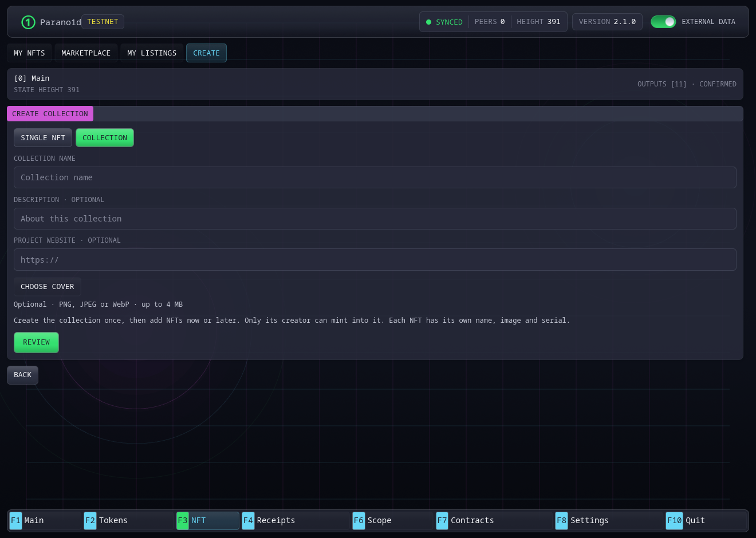Open Tokens via F2 badge
Screen dimensions: 756x538
[90, 520]
